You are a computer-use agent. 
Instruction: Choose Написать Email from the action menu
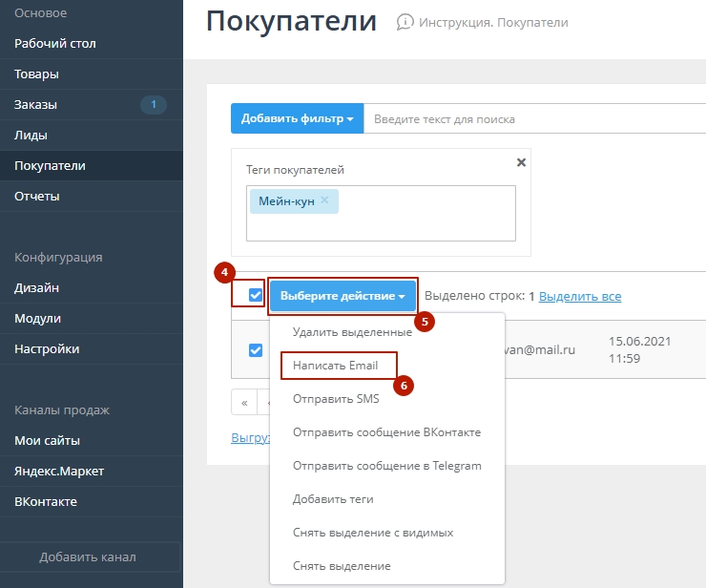click(x=335, y=366)
